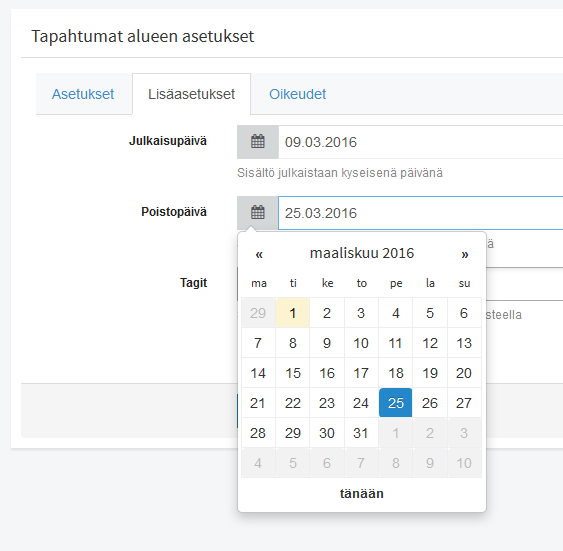Pick the highlighted day 1 in March
Screen dimensions: 563x551
coord(293,313)
